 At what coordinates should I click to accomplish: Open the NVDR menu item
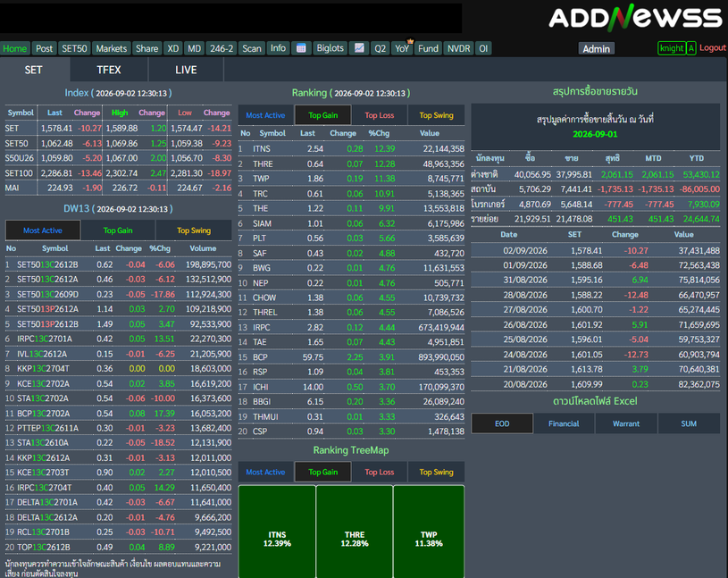click(459, 48)
